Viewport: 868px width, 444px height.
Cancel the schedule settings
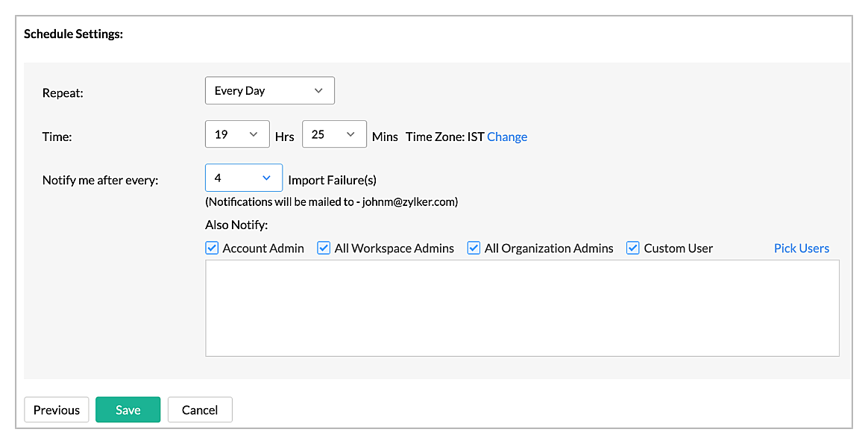[200, 409]
